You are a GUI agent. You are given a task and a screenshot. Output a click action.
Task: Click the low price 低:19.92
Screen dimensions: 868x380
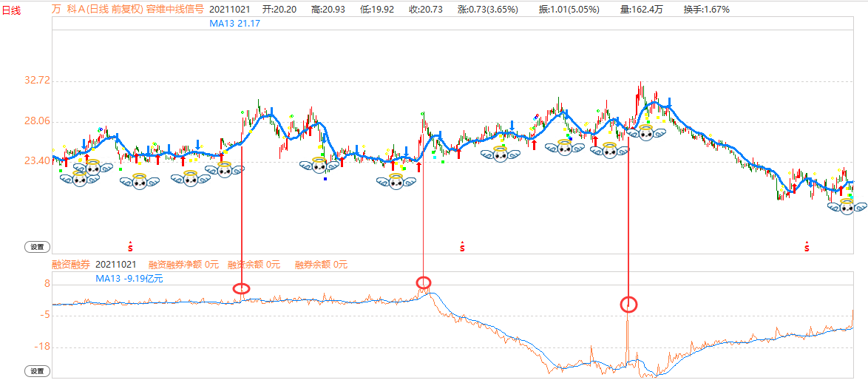[x=378, y=10]
